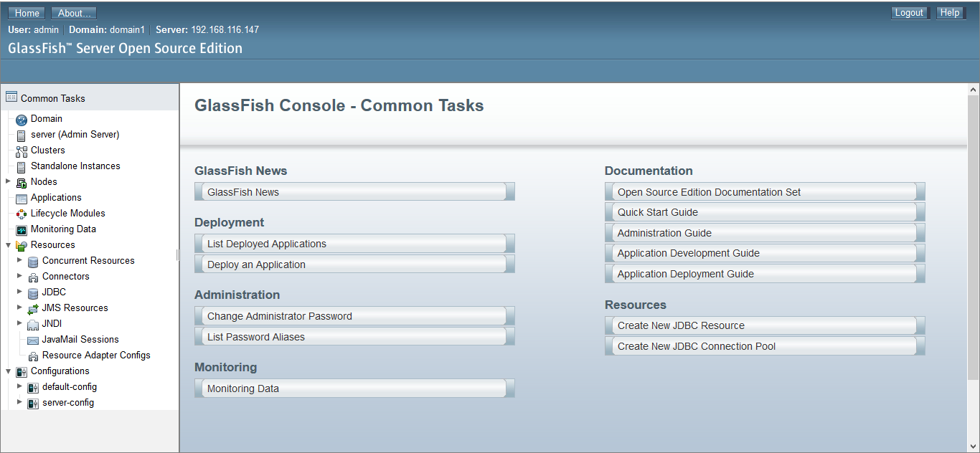Click the Home button
980x453 pixels.
[27, 13]
